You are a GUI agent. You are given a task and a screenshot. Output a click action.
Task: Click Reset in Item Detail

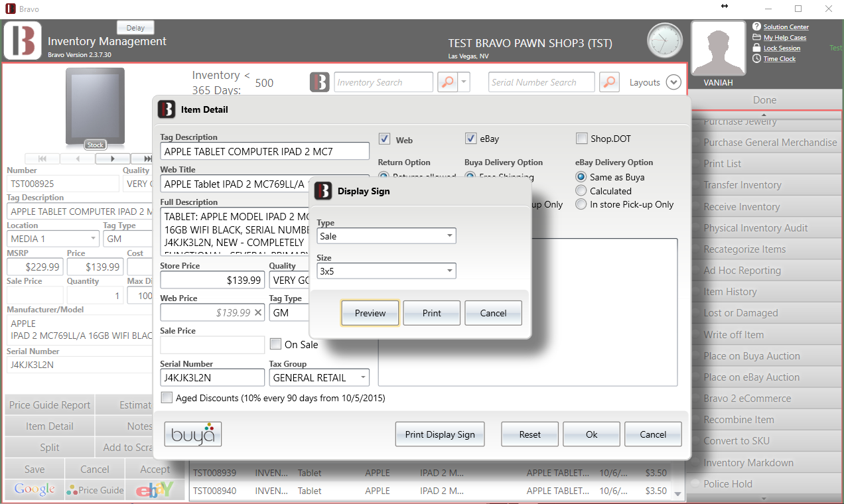click(x=530, y=434)
